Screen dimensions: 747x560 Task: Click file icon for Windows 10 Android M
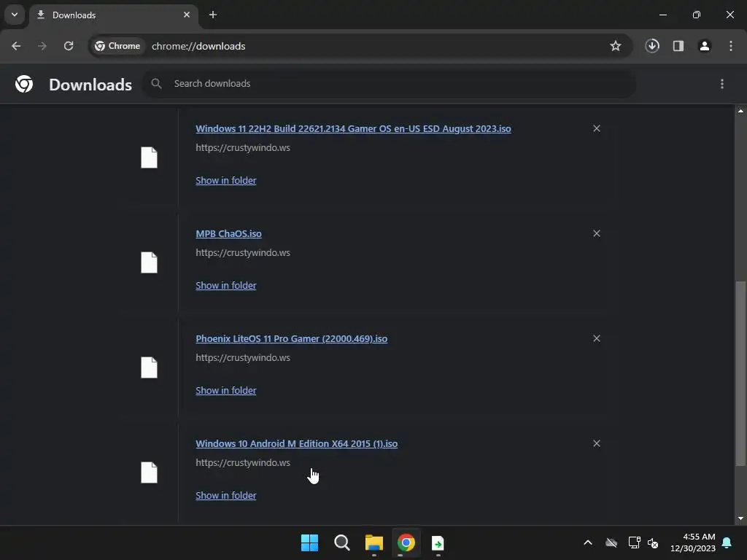tap(149, 472)
